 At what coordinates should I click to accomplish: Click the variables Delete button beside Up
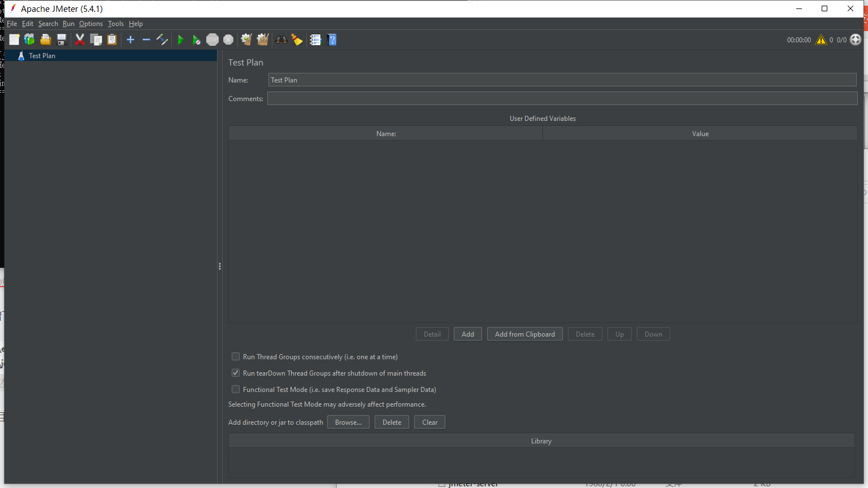point(585,334)
